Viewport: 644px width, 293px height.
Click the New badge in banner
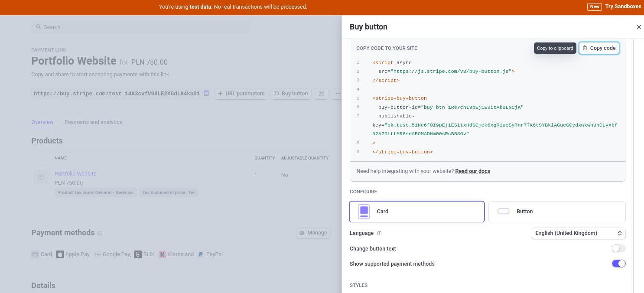[595, 7]
